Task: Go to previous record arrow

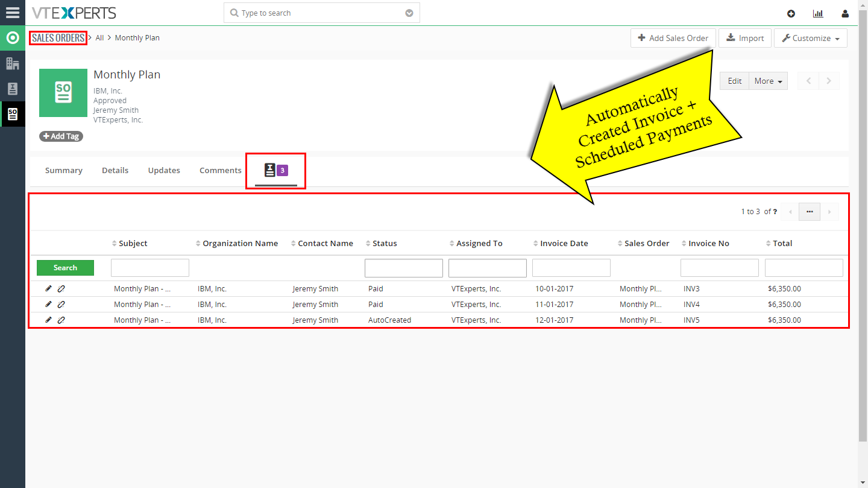Action: point(808,81)
